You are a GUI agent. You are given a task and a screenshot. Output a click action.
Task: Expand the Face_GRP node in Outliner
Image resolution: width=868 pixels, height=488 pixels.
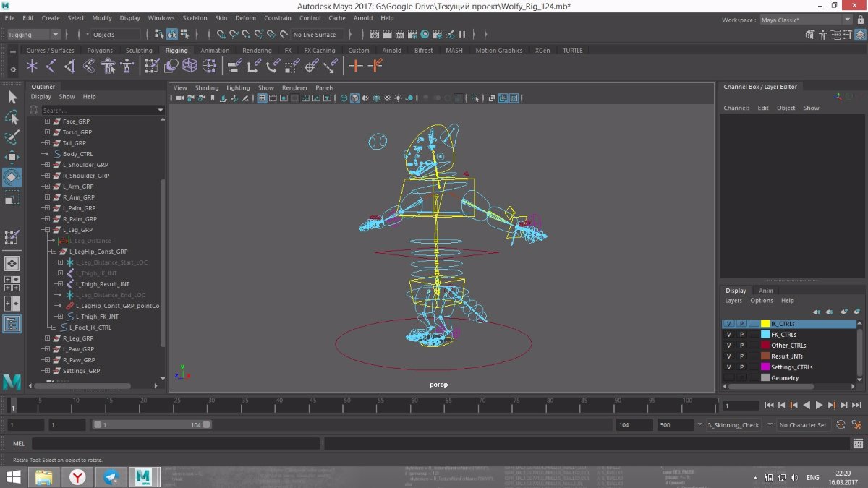click(x=47, y=121)
